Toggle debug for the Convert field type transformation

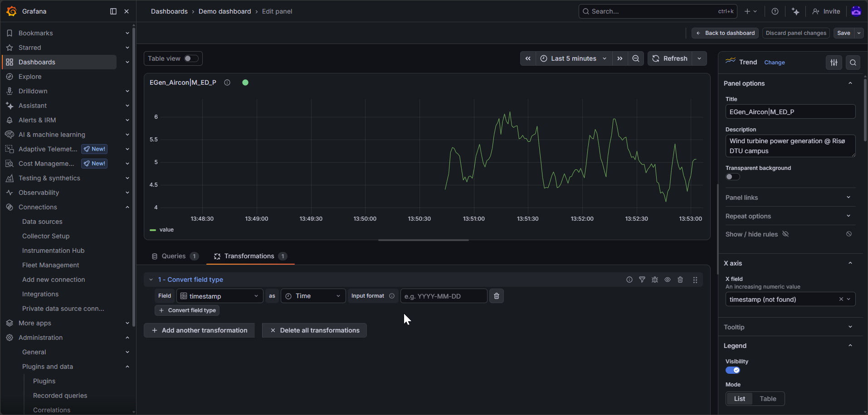[x=655, y=280]
